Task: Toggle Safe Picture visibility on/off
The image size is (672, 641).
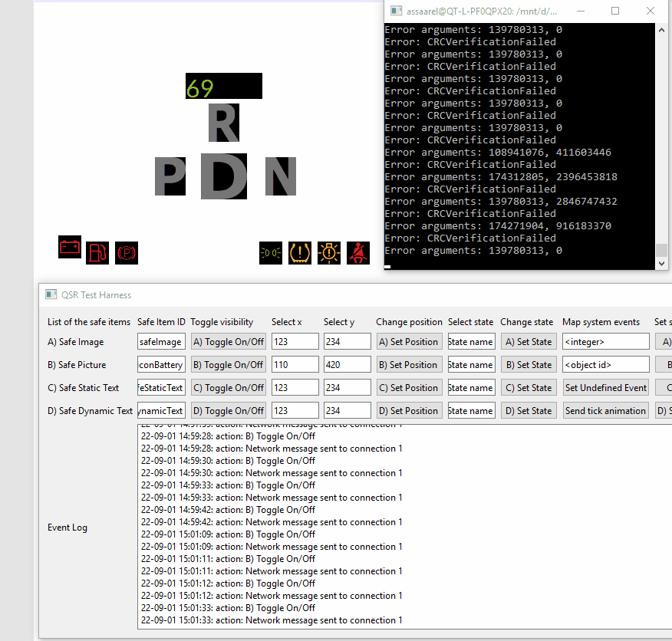Action: coord(228,364)
